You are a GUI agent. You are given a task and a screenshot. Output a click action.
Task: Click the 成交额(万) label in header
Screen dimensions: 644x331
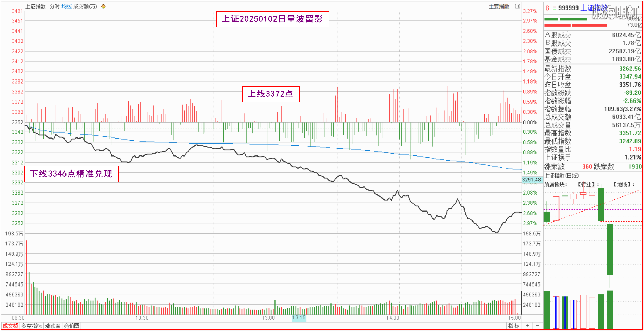pos(85,6)
